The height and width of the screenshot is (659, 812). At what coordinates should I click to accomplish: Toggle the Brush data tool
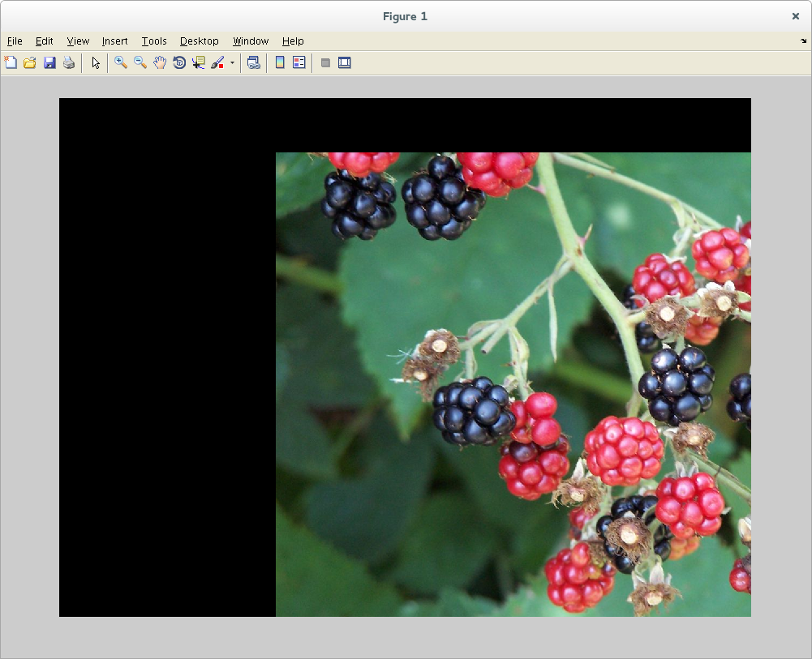tap(217, 62)
